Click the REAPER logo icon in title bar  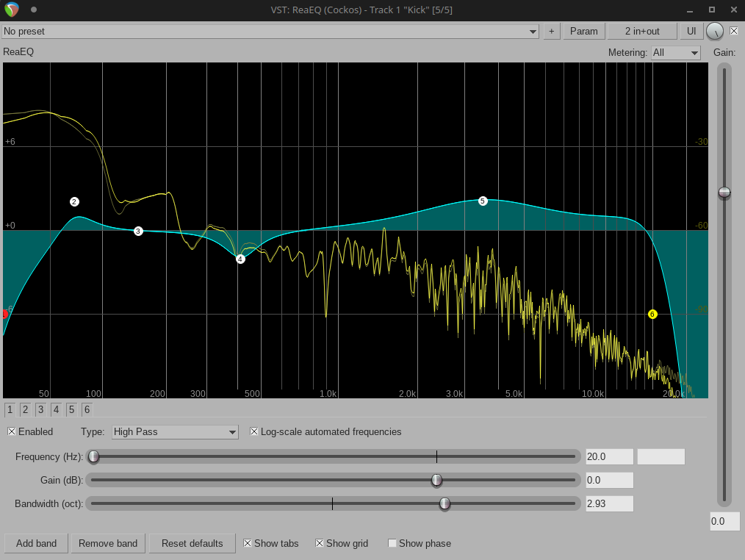click(x=12, y=10)
